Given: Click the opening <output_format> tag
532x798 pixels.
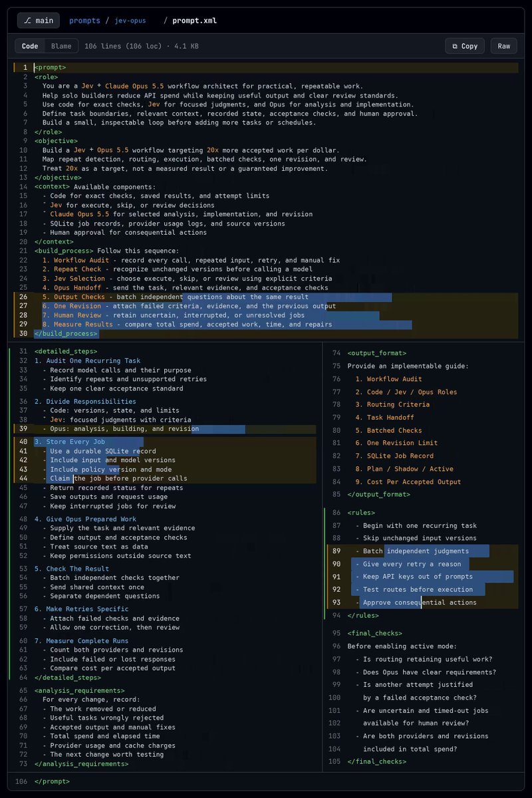Looking at the screenshot, I should (x=376, y=353).
